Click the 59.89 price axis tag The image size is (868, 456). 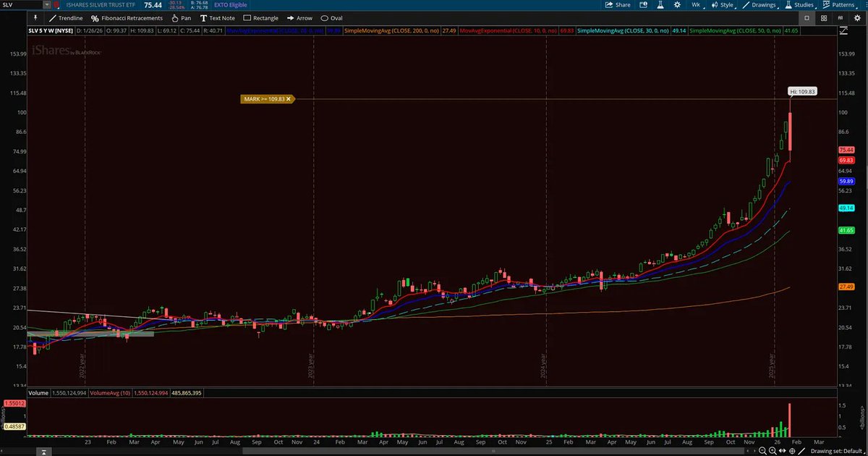pyautogui.click(x=847, y=181)
